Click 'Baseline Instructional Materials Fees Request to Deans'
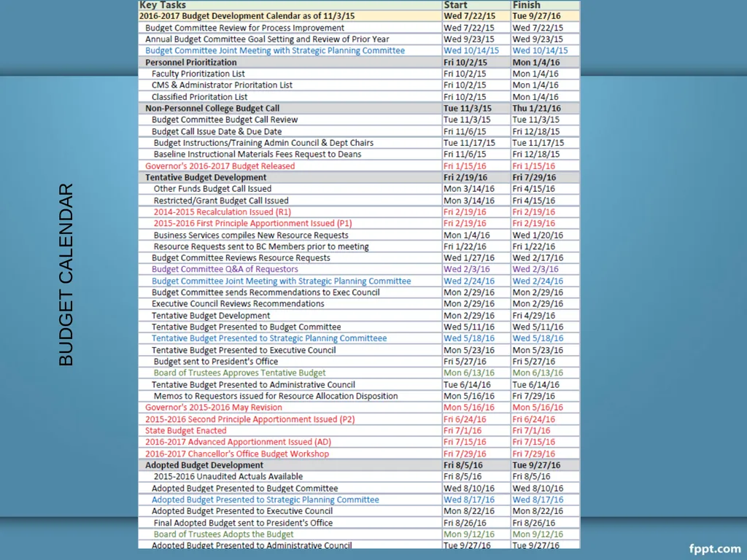 click(x=258, y=155)
